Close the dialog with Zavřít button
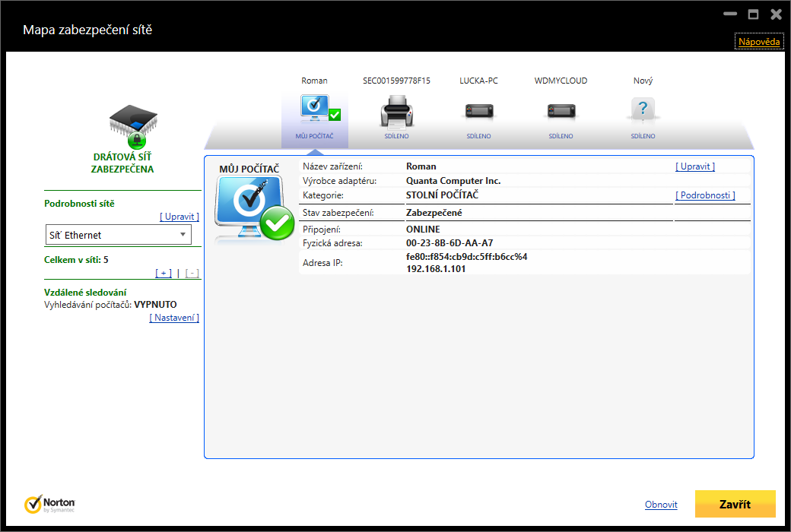 [x=735, y=504]
